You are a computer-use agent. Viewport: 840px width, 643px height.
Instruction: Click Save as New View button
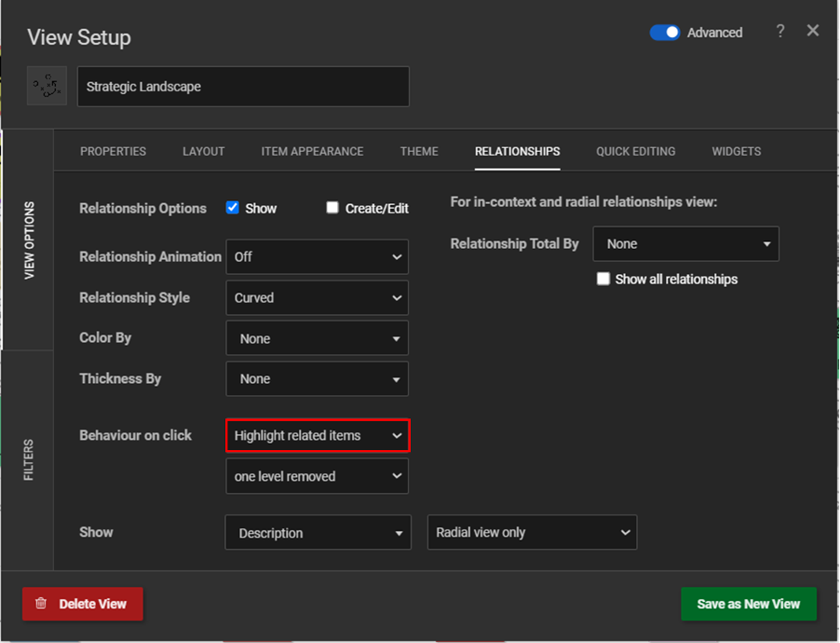tap(749, 604)
